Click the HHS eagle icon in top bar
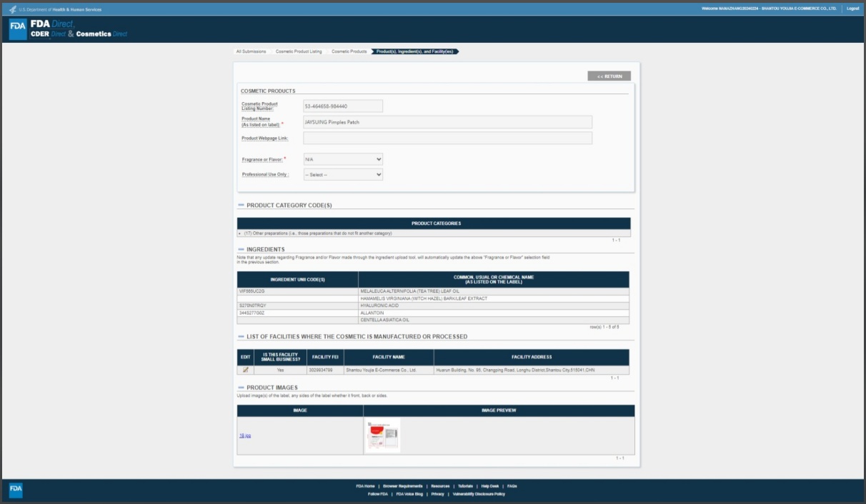 pos(12,9)
